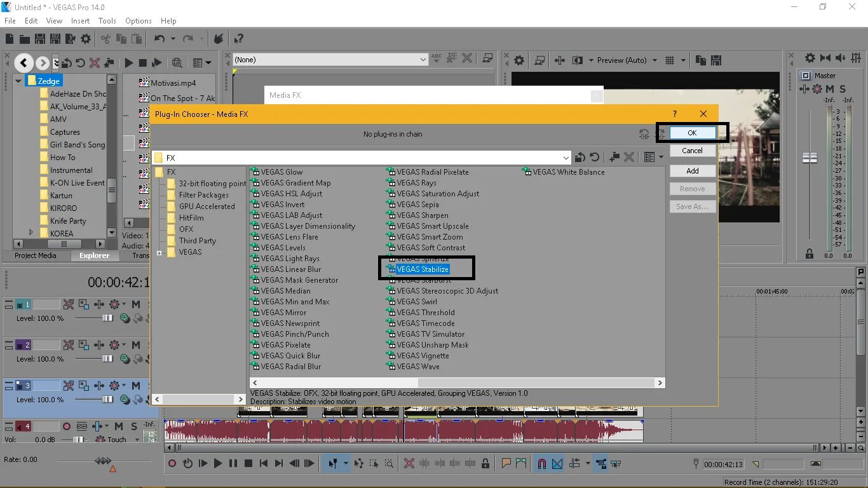Click timeline Record button
Viewport: 868px width, 488px height.
[x=172, y=464]
